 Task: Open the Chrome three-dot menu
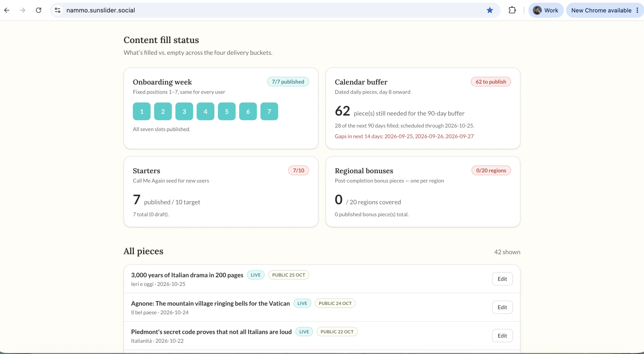(638, 10)
